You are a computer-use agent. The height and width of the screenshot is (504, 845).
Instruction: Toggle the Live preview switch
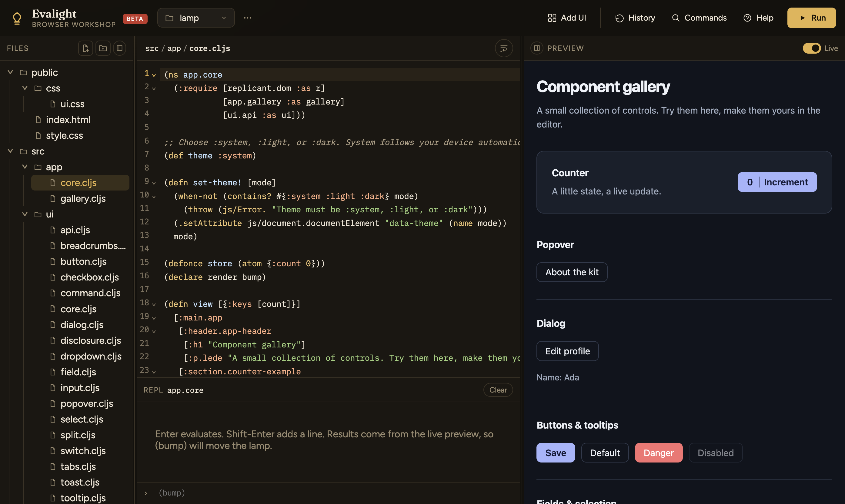pos(811,48)
